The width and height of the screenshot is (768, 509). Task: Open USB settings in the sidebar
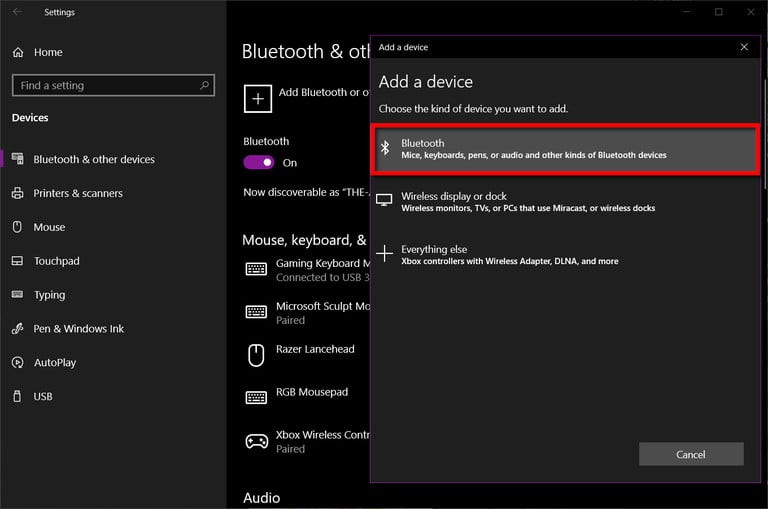(43, 397)
